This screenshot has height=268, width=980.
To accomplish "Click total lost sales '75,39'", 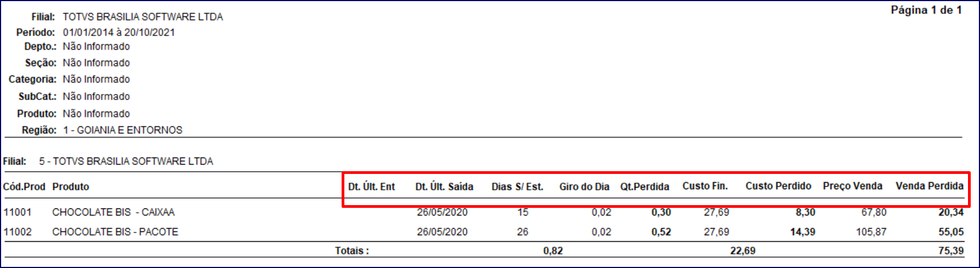I will pos(951,251).
